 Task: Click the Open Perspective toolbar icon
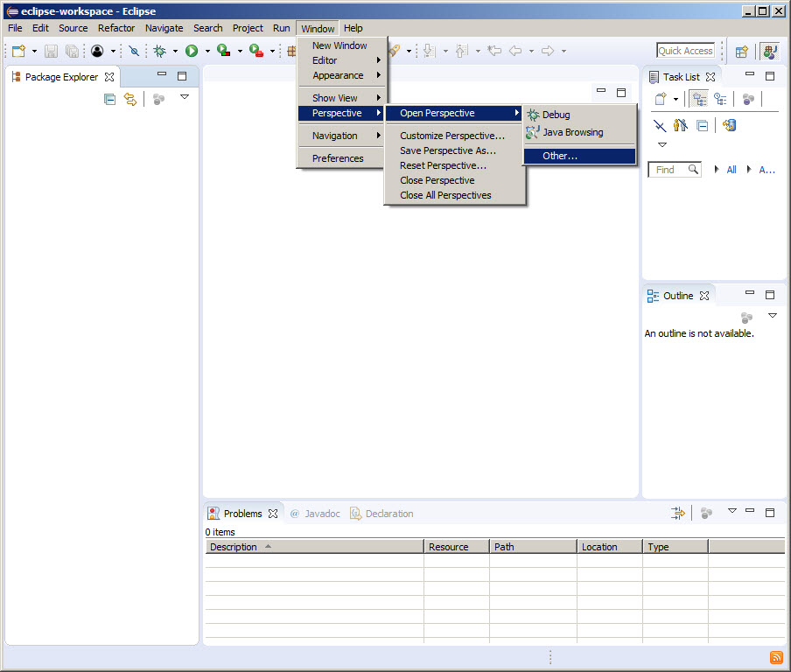point(741,52)
